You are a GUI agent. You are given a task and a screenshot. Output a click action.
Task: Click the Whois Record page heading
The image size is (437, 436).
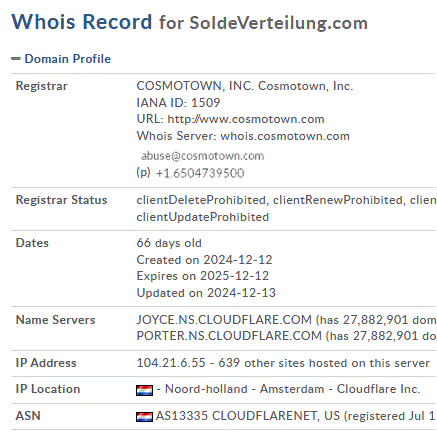(82, 22)
